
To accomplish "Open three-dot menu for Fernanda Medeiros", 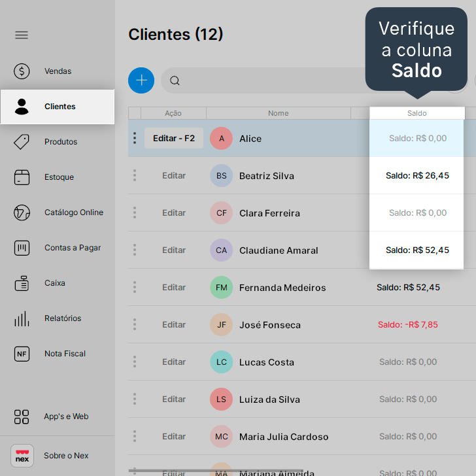I will (x=135, y=287).
